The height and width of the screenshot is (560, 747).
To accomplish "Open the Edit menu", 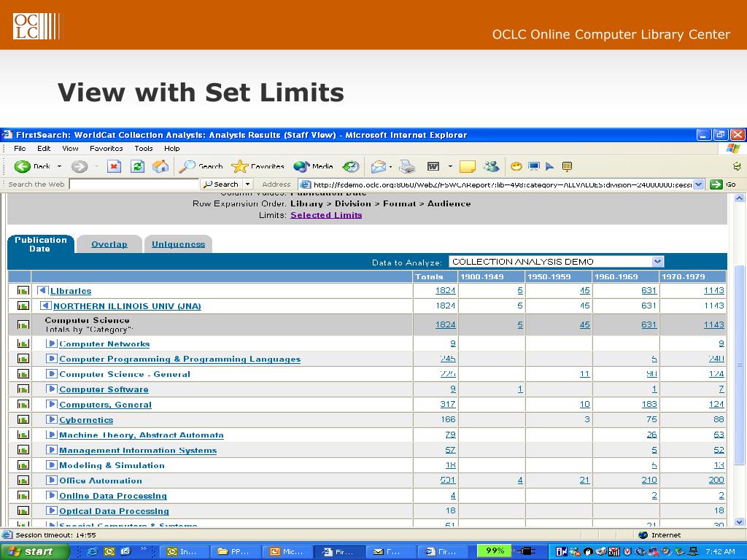I will click(x=44, y=149).
